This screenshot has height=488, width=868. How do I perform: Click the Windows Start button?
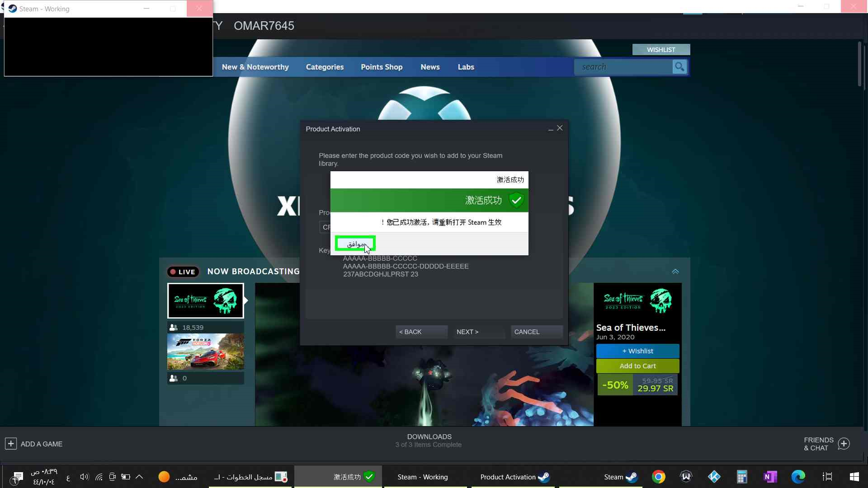[854, 477]
